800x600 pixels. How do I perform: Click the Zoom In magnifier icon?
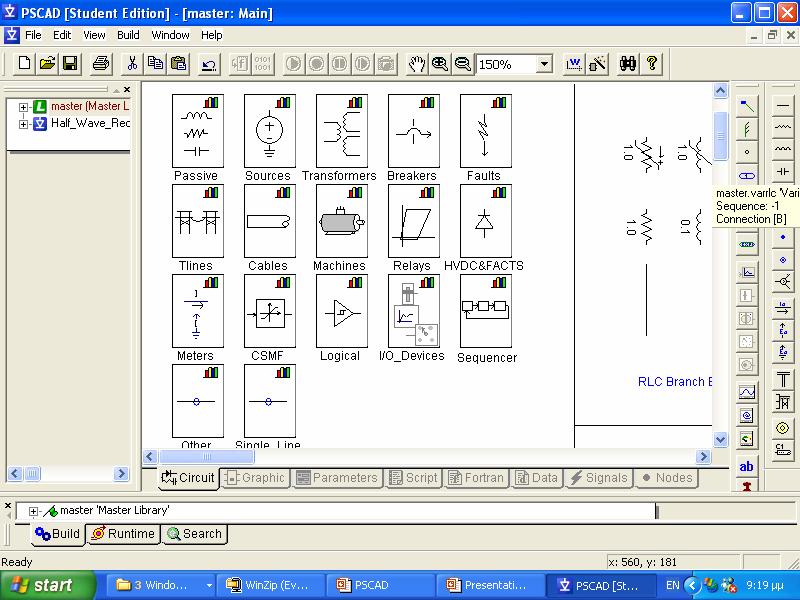(439, 64)
